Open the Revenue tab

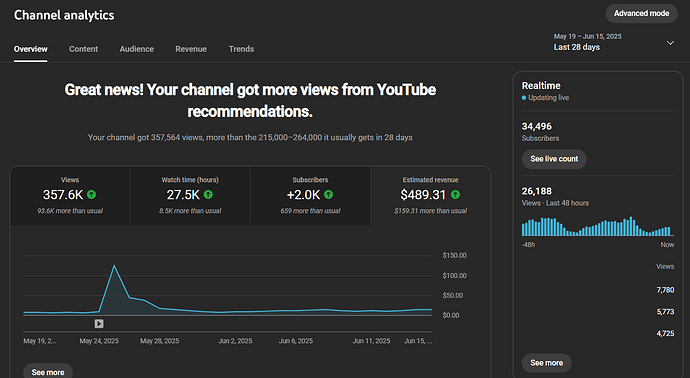tap(191, 49)
